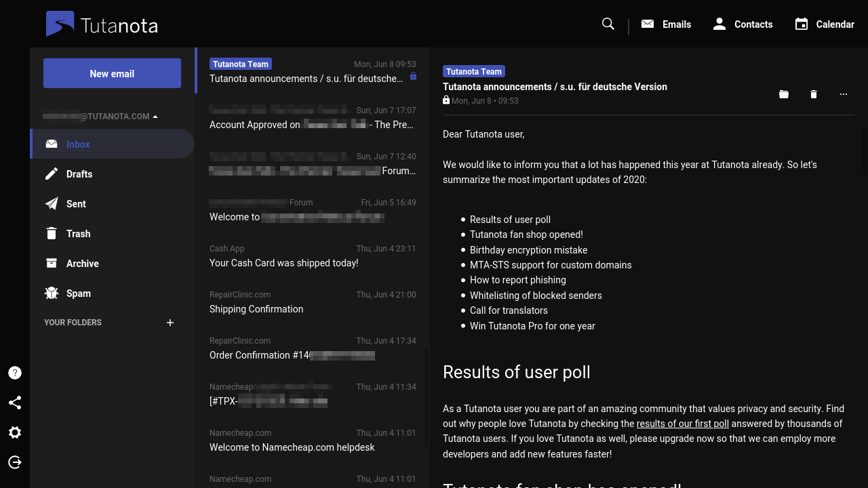Click the Tutanota logo
868x488 pixels.
coord(100,24)
